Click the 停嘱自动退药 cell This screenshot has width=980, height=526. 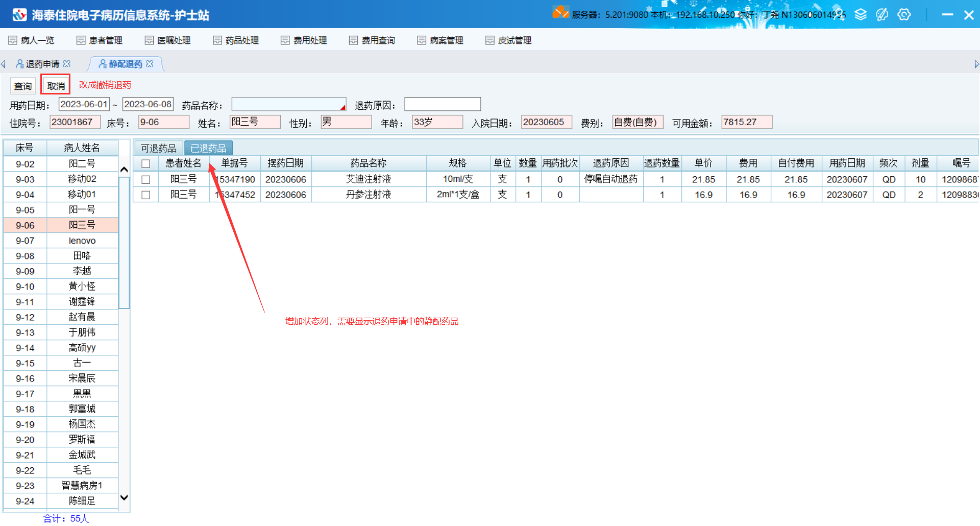click(611, 179)
